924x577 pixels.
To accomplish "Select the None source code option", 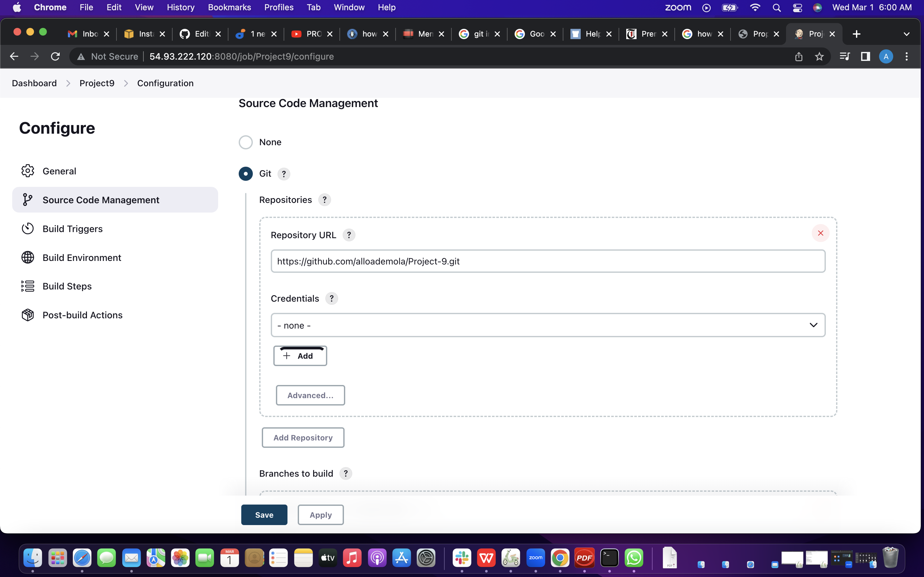I will coord(246,142).
